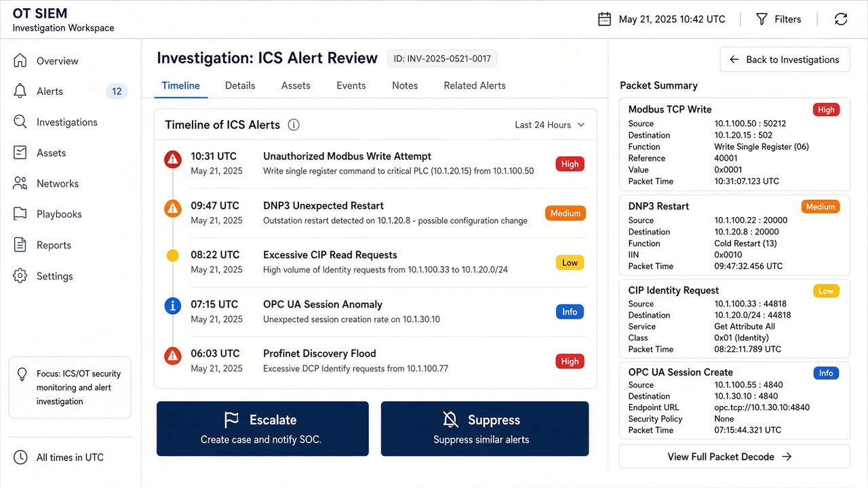Click the Modbus TCP Write packet heading

point(670,109)
